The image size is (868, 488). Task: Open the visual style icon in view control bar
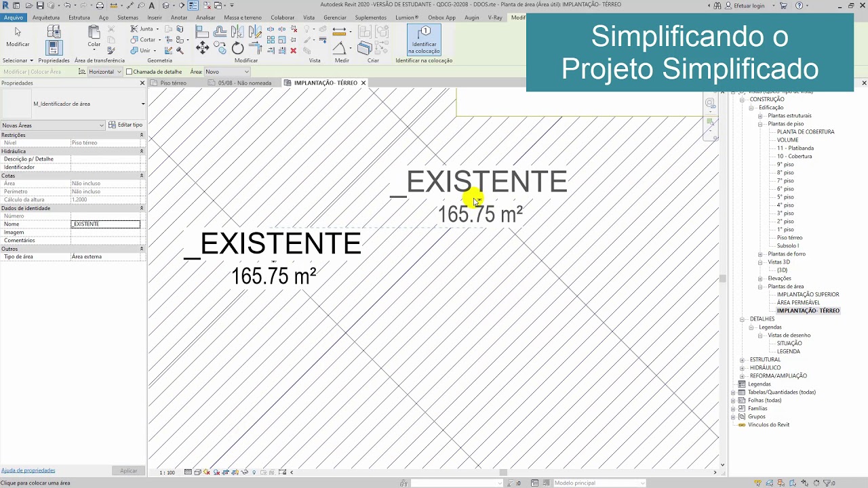click(197, 472)
